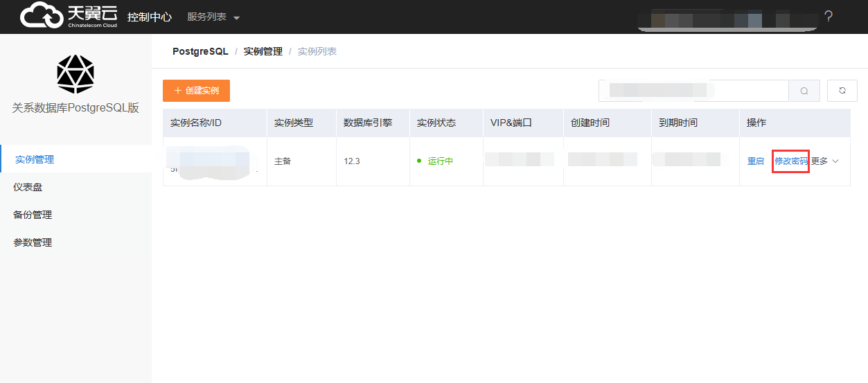The height and width of the screenshot is (383, 868).
Task: Click the Chinatelecom Cloud logo
Action: (x=69, y=16)
